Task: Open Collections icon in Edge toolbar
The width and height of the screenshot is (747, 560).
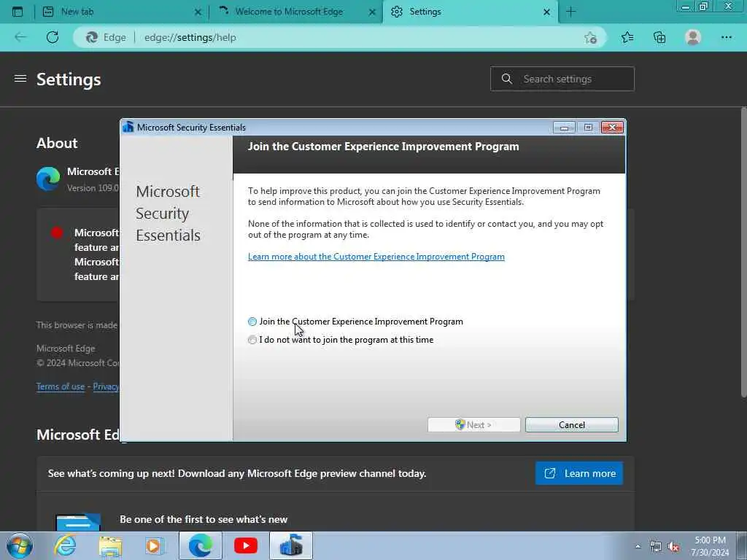Action: (659, 37)
